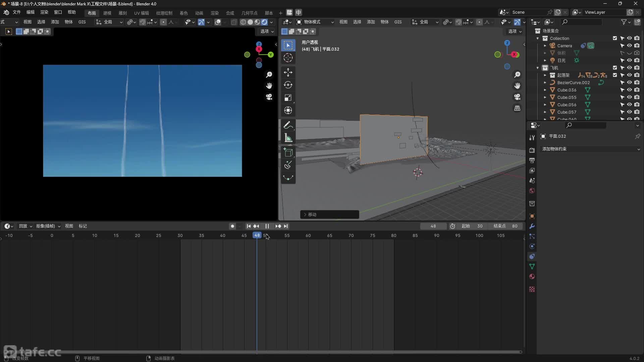This screenshot has width=644, height=362.
Task: Toggle render camera icon for Cube.055
Action: tap(637, 97)
